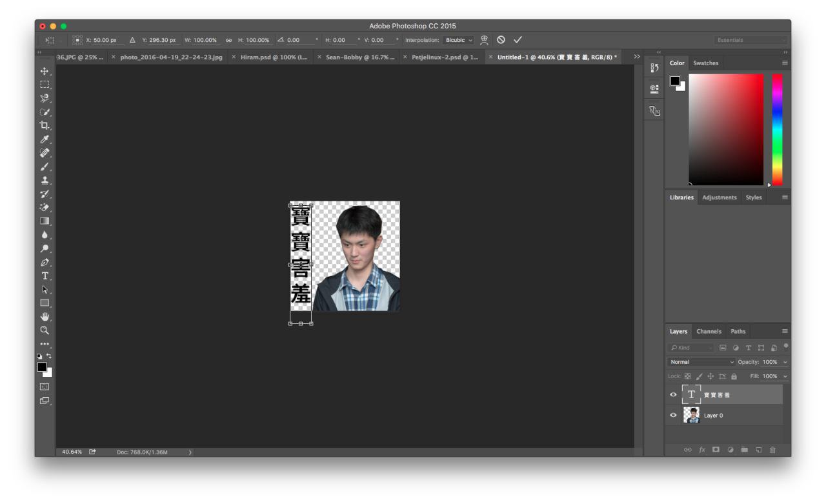Open the Interpolation dropdown showing Bicubic
Screen dimensions: 826x504
pyautogui.click(x=459, y=40)
